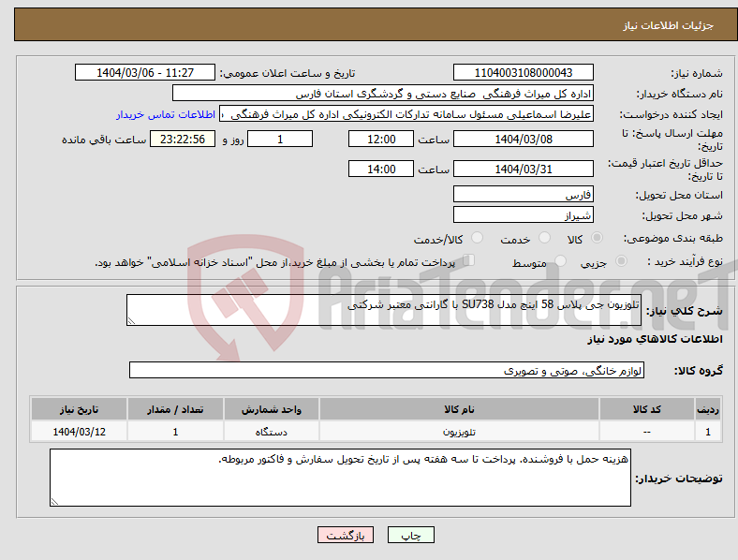Select the متوسط purchase type radio
This screenshot has height=560, width=738.
560,260
